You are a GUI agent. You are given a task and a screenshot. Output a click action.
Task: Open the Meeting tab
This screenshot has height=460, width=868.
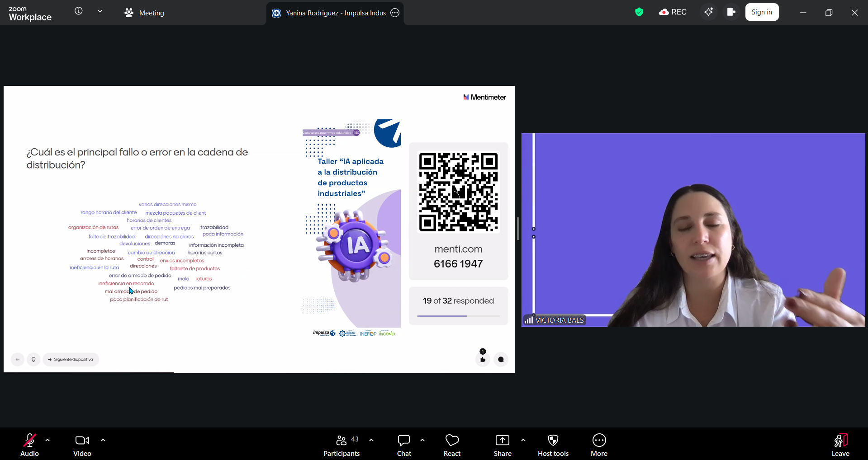[145, 13]
